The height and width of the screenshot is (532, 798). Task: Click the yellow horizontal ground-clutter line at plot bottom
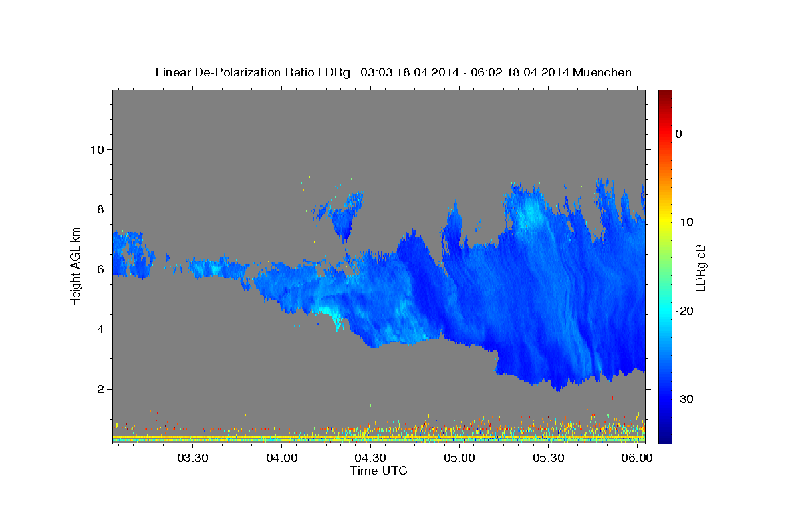point(378,436)
